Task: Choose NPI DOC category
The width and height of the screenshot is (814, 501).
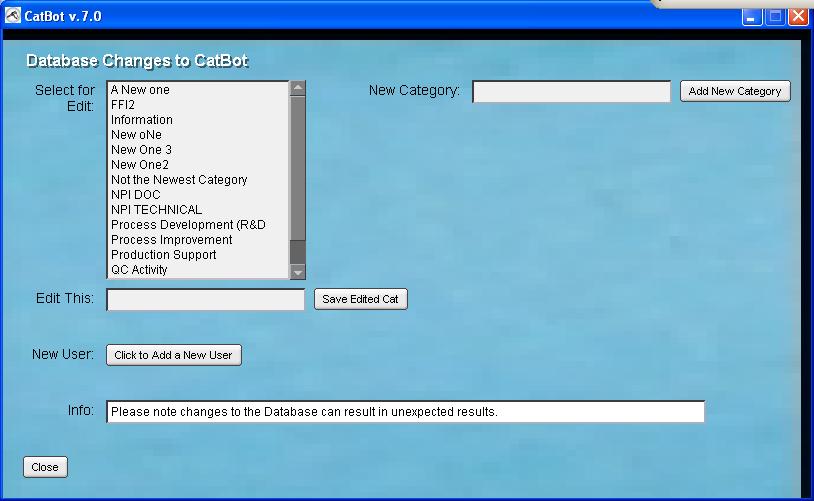Action: [197, 195]
